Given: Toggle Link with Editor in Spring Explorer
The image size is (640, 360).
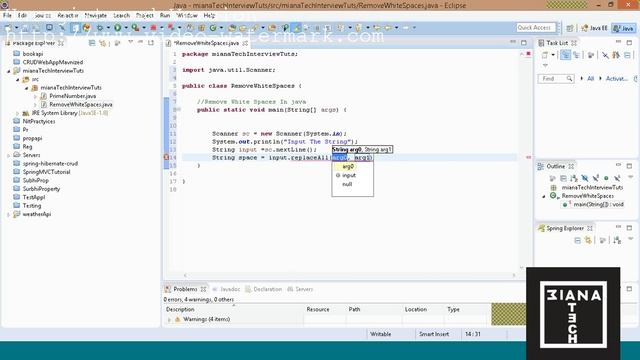Looking at the screenshot, I should tap(588, 240).
